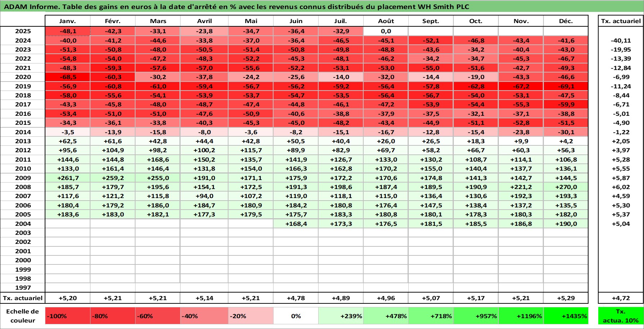Click the 2020 July cell -14,0

[341, 77]
